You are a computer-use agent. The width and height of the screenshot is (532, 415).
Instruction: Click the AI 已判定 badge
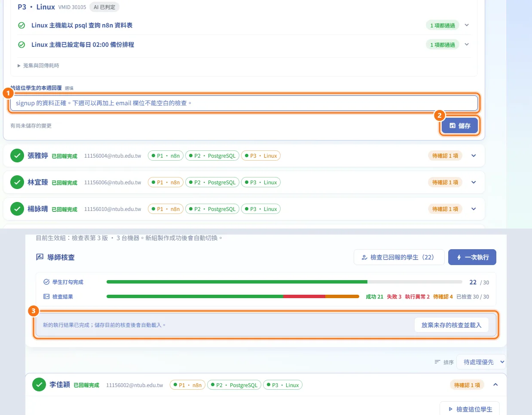(104, 7)
